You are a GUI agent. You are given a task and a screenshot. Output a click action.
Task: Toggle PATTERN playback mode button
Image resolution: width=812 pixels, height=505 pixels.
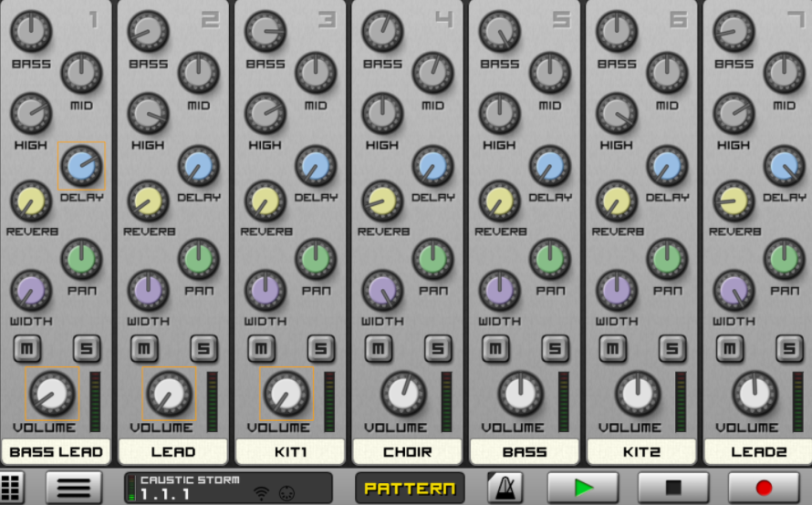coord(410,488)
